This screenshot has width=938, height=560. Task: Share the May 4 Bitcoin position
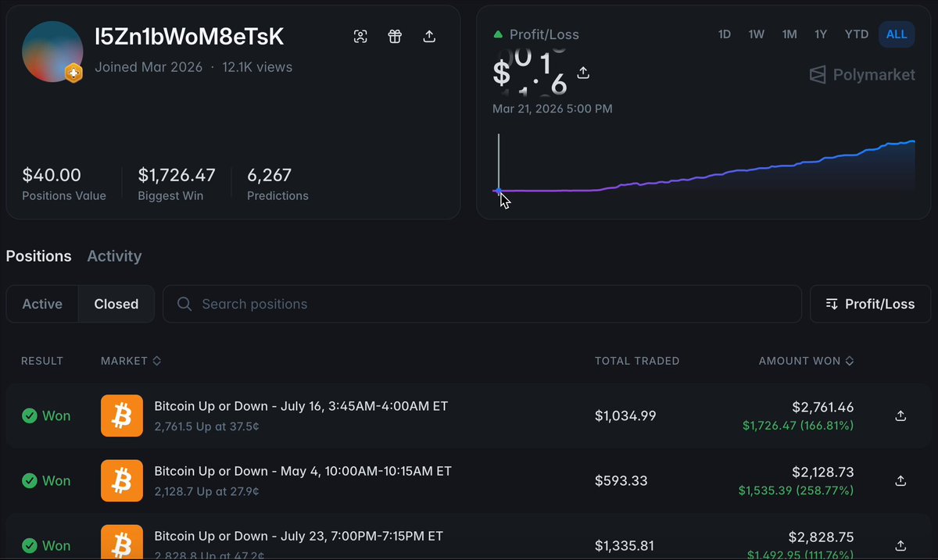[x=900, y=480]
